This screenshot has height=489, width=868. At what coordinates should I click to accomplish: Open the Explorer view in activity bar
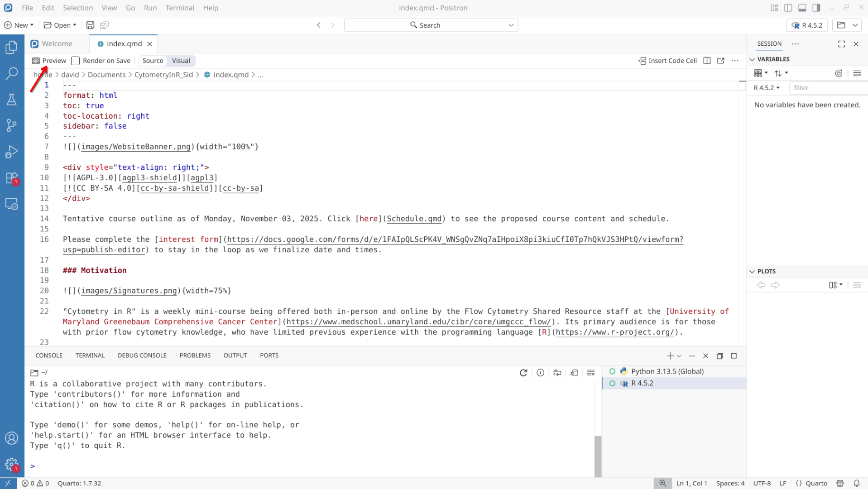[x=12, y=48]
